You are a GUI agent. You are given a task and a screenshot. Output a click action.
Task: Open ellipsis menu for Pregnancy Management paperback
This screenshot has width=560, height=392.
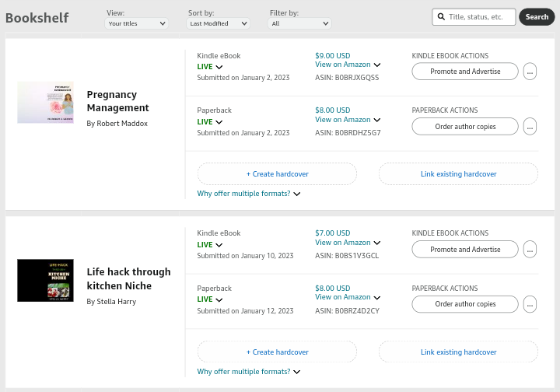[530, 126]
